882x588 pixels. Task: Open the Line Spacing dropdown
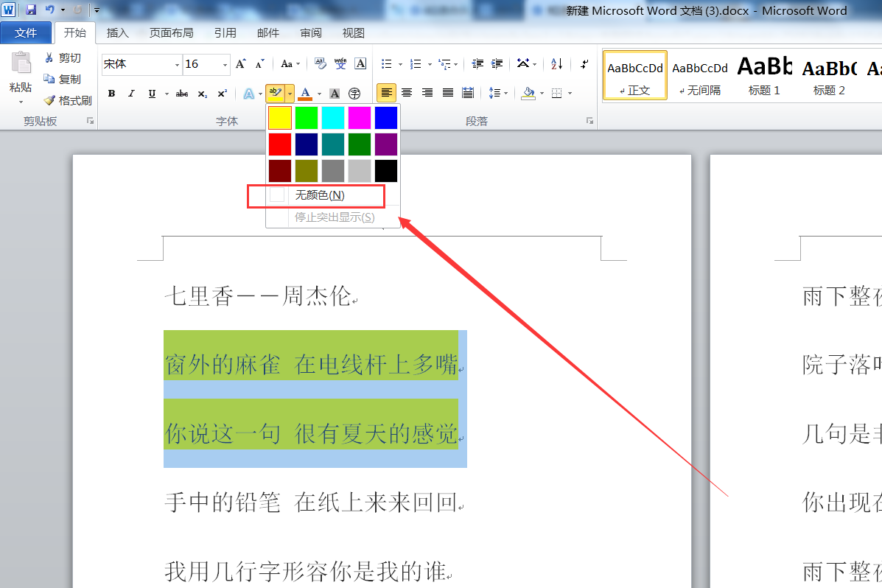pos(498,93)
